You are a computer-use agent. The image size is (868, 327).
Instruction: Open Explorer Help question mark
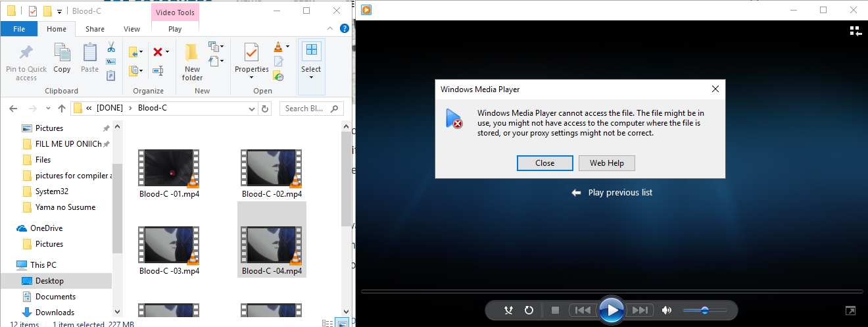[x=344, y=28]
